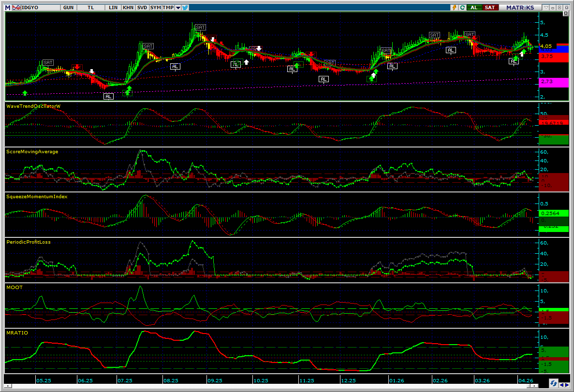Click the SYM toolbar button
574x392 pixels.
tap(156, 7)
